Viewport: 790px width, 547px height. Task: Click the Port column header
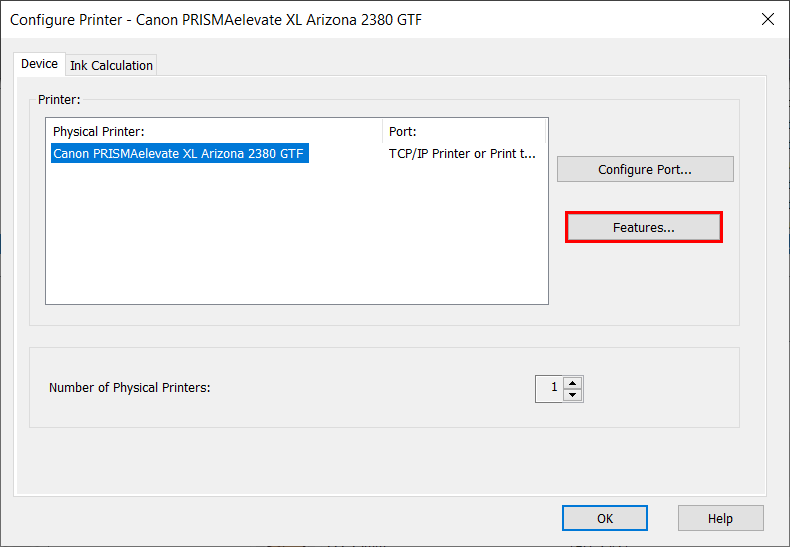pyautogui.click(x=464, y=131)
